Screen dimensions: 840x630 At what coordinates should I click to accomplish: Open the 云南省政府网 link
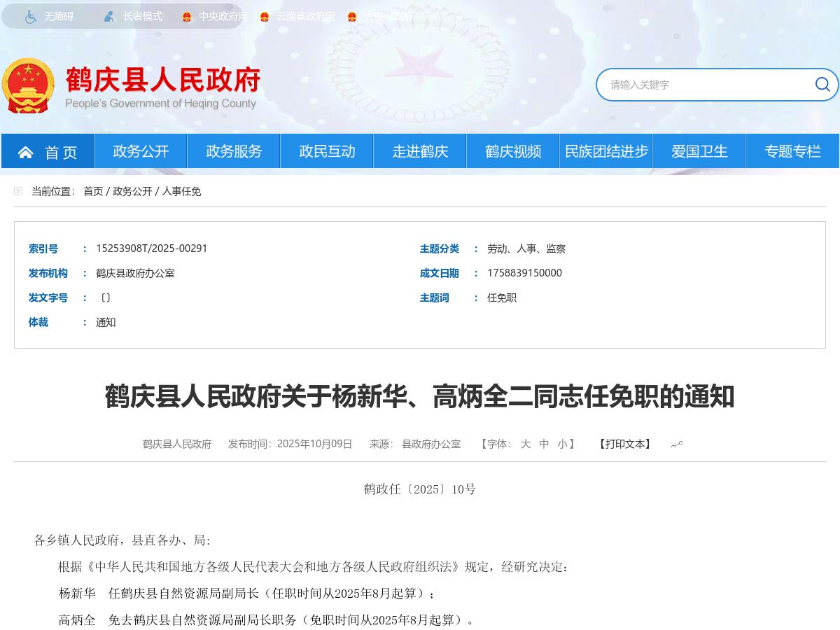[x=304, y=16]
